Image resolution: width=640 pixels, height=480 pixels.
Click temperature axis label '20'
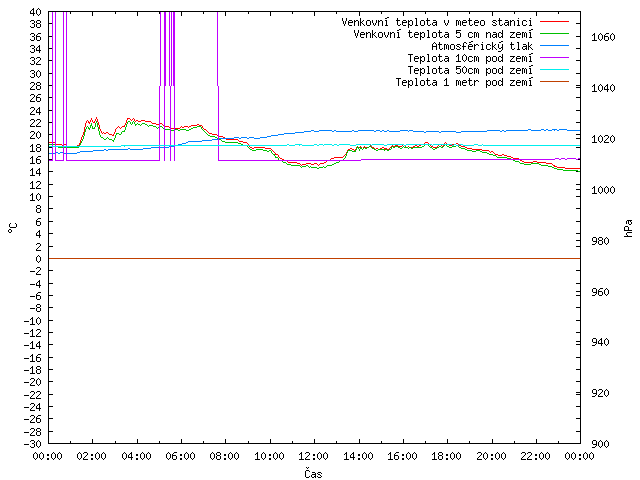click(36, 135)
